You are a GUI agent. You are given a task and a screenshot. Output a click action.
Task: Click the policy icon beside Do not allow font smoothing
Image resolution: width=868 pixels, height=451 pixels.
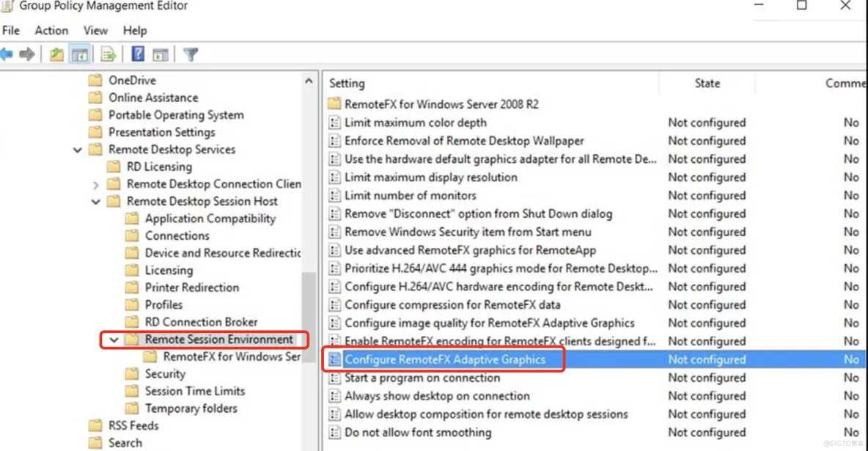click(x=334, y=432)
